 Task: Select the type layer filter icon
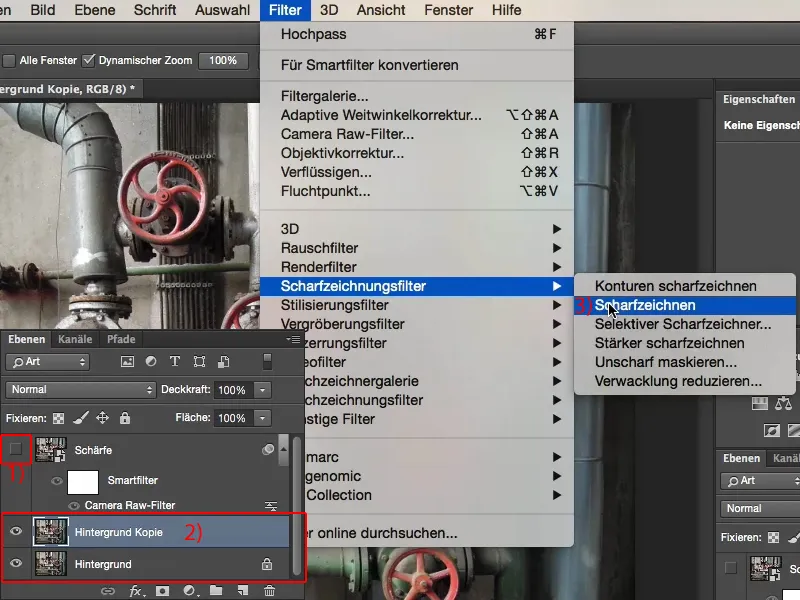coord(174,361)
